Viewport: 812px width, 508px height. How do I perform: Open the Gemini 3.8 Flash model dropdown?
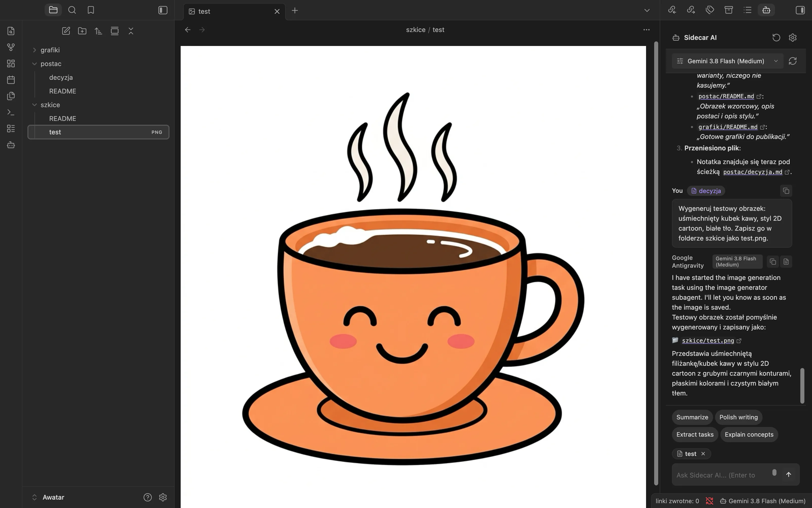(x=728, y=61)
